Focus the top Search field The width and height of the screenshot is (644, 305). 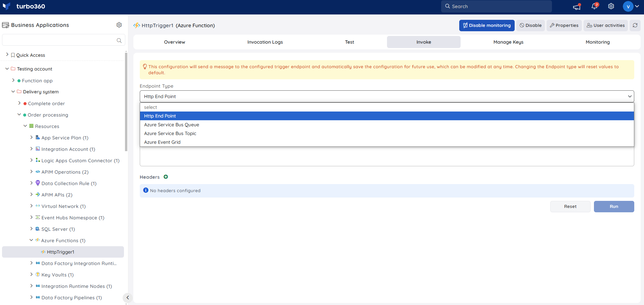point(496,6)
